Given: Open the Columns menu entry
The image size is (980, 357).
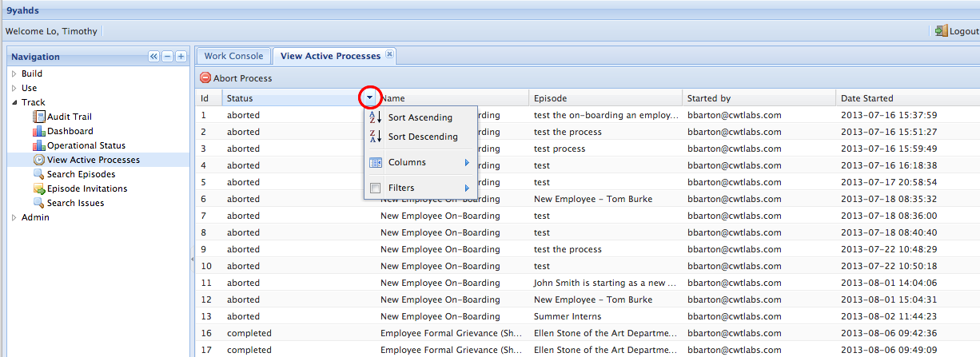Looking at the screenshot, I should (420, 162).
